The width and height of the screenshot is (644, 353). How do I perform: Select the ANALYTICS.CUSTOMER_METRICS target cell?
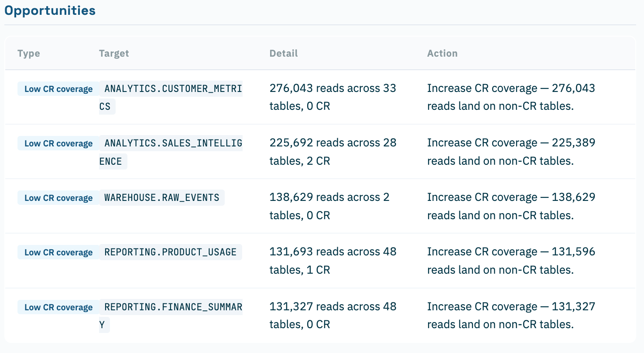pyautogui.click(x=171, y=97)
